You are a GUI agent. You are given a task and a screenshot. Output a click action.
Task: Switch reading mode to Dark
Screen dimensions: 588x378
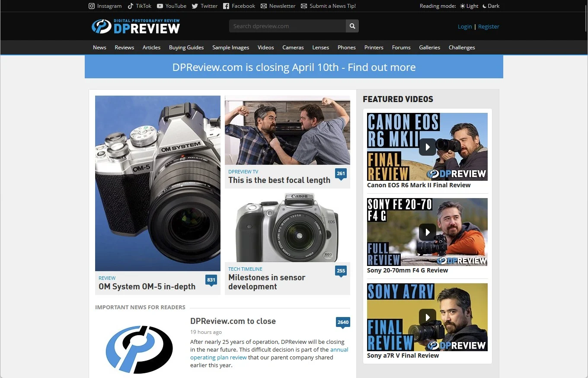point(491,6)
